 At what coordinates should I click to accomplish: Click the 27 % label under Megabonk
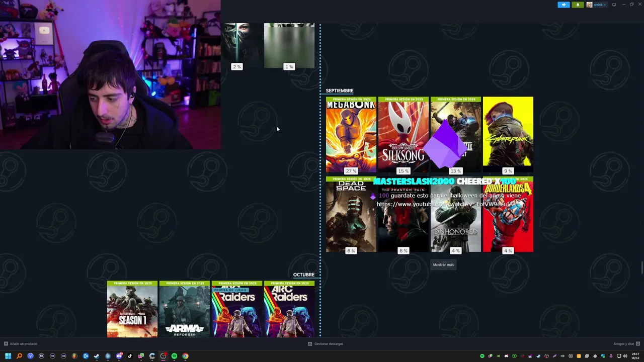351,171
